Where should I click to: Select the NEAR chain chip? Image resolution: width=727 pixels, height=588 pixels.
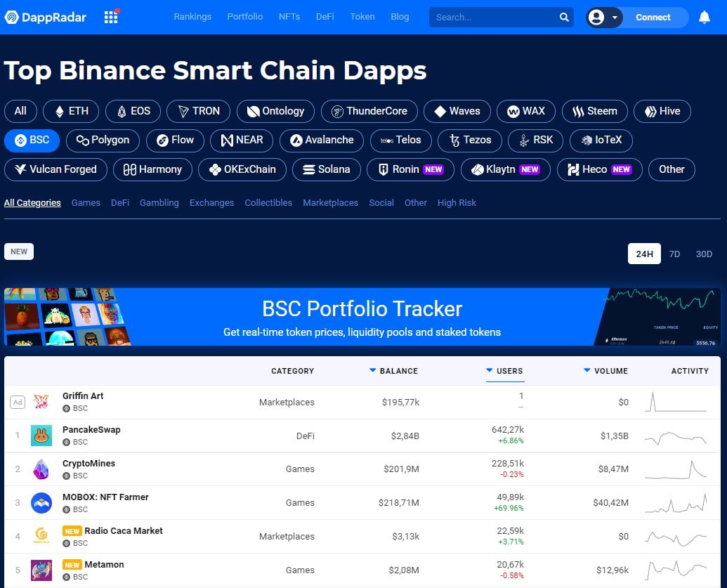pyautogui.click(x=242, y=141)
